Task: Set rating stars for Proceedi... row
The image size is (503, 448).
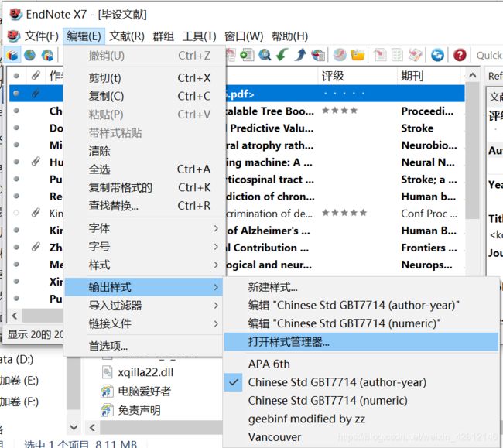Action: coord(340,111)
